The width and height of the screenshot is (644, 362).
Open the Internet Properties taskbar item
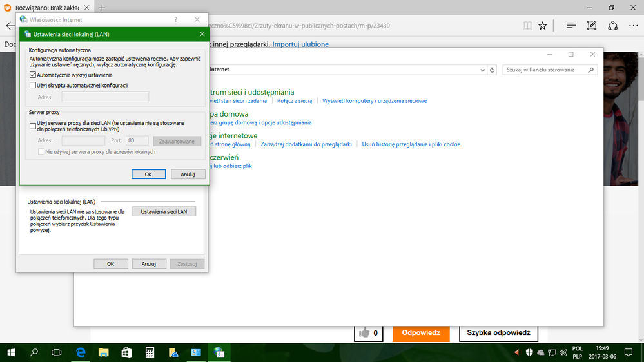coord(219,352)
